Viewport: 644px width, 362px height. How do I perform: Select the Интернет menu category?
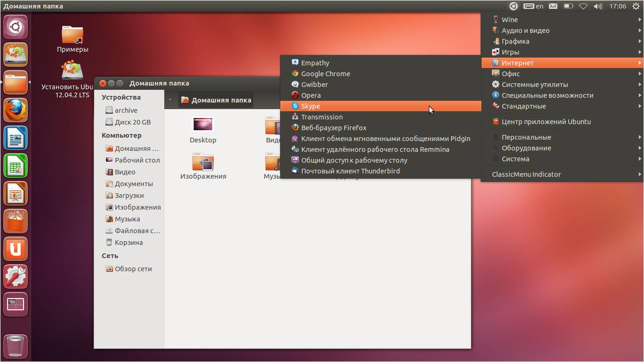coord(562,63)
